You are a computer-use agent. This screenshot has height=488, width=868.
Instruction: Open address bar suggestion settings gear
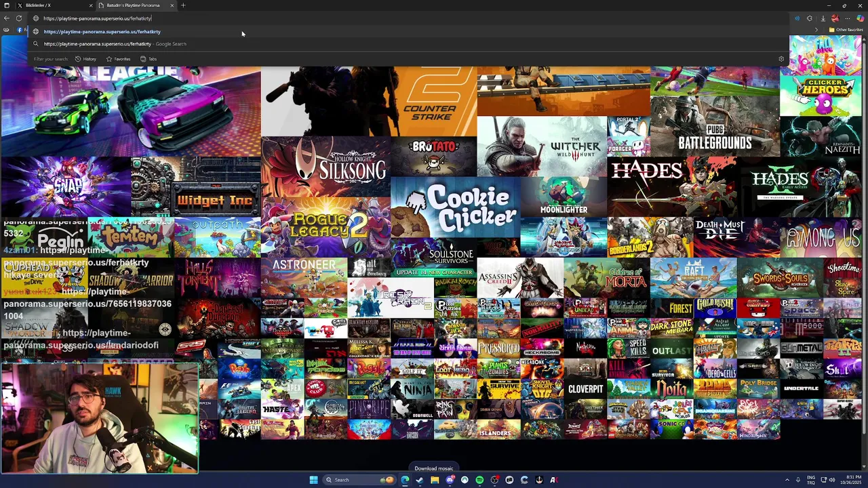point(781,59)
